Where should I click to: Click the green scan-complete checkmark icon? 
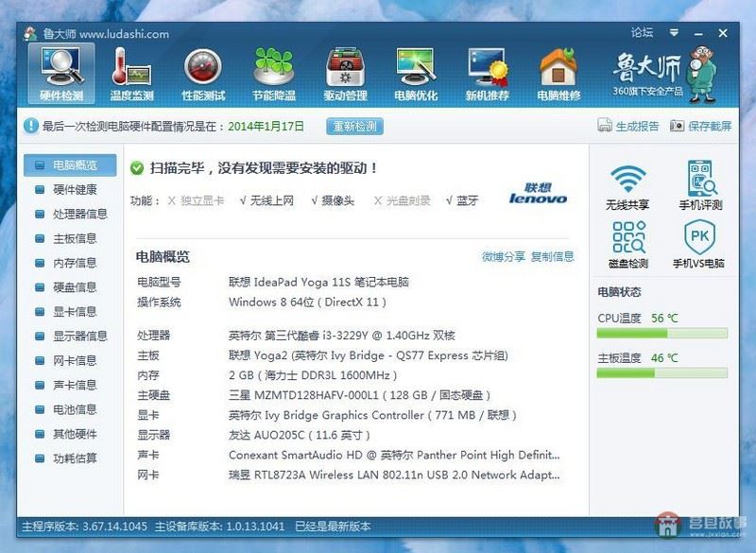137,167
